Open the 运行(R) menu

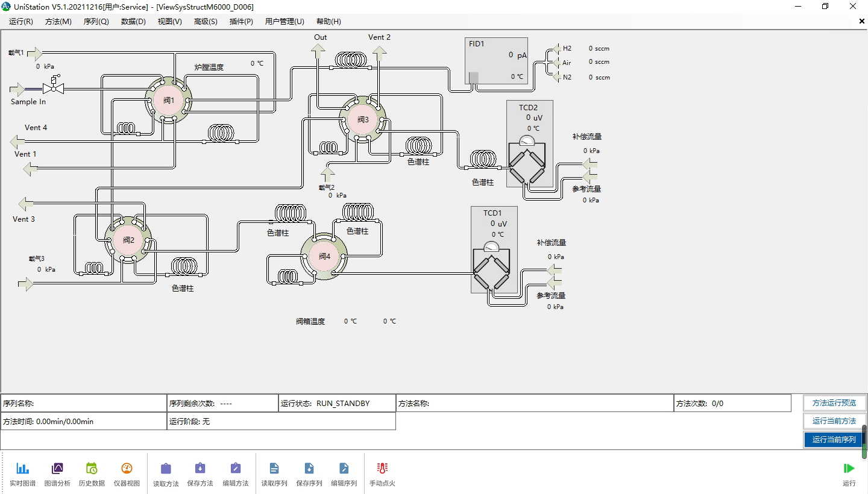21,21
